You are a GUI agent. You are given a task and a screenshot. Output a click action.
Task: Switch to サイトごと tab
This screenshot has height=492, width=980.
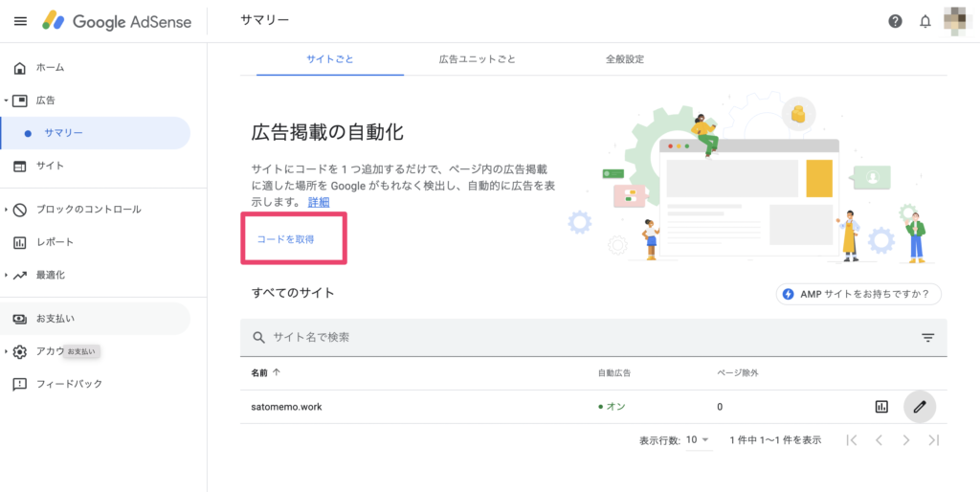(330, 59)
